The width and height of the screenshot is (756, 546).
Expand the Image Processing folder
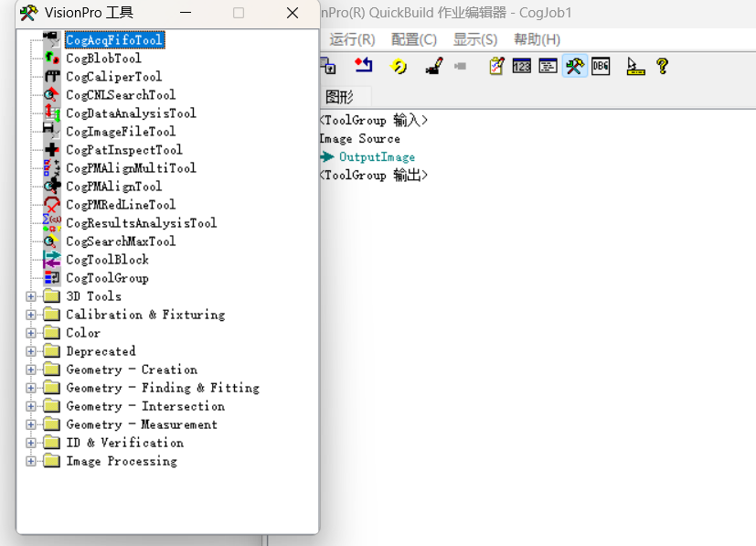tap(31, 461)
